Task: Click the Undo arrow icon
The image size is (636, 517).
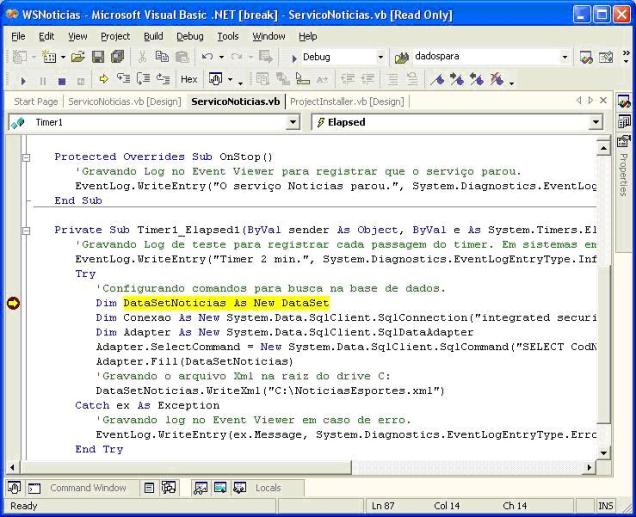Action: 208,57
